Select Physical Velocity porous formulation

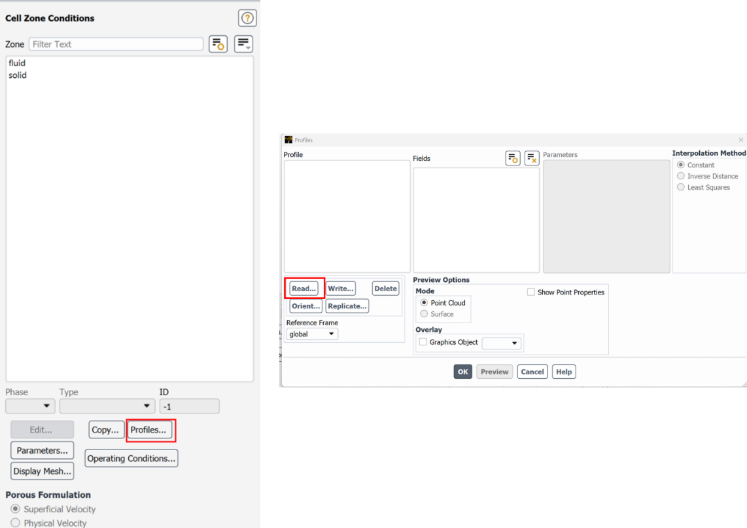click(x=15, y=522)
